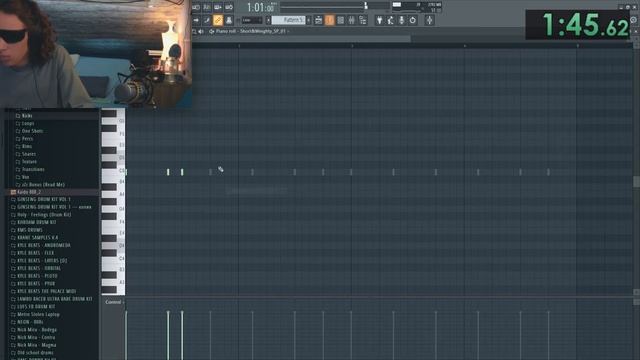Toggle the 3-2-1 countdown before recording
The height and width of the screenshot is (360, 640).
[x=207, y=7]
